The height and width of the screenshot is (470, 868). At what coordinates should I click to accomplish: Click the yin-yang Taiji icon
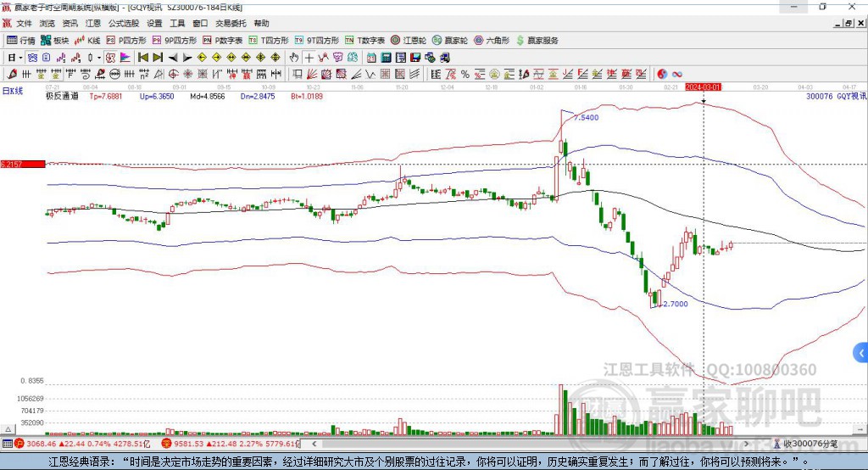(x=661, y=75)
